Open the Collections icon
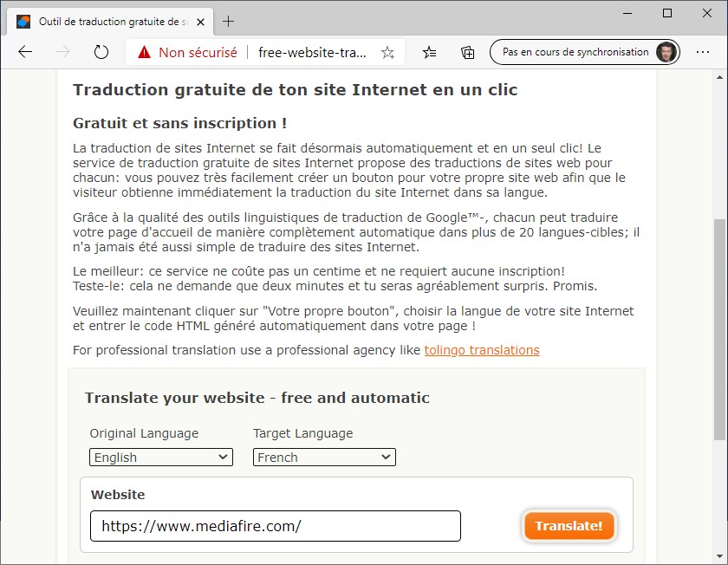 [x=467, y=52]
